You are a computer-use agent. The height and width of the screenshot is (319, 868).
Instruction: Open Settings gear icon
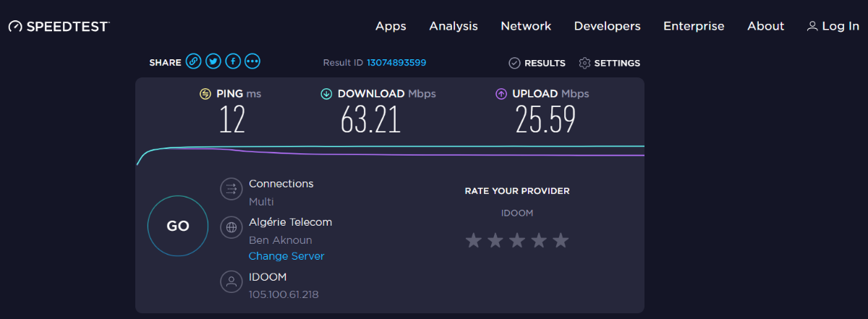[584, 63]
